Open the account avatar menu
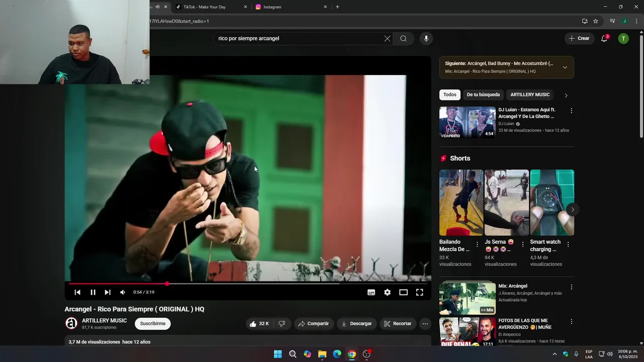This screenshot has height=362, width=644. pos(623,38)
